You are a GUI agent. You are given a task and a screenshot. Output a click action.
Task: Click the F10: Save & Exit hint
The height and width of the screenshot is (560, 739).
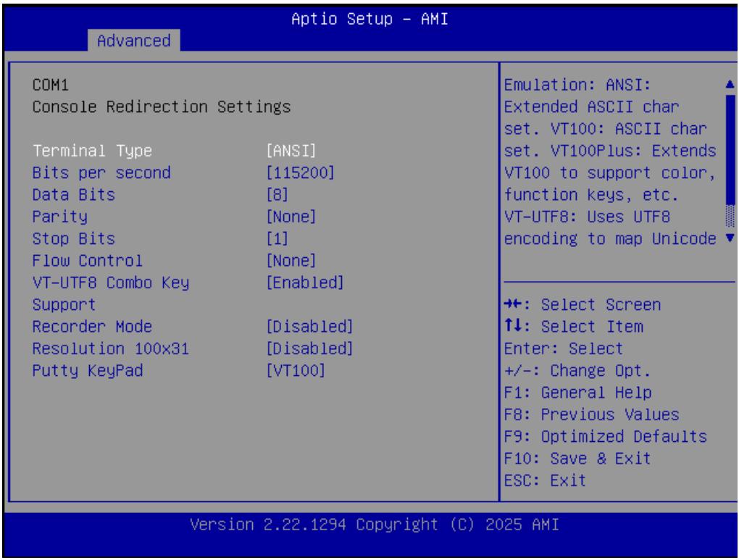577,458
